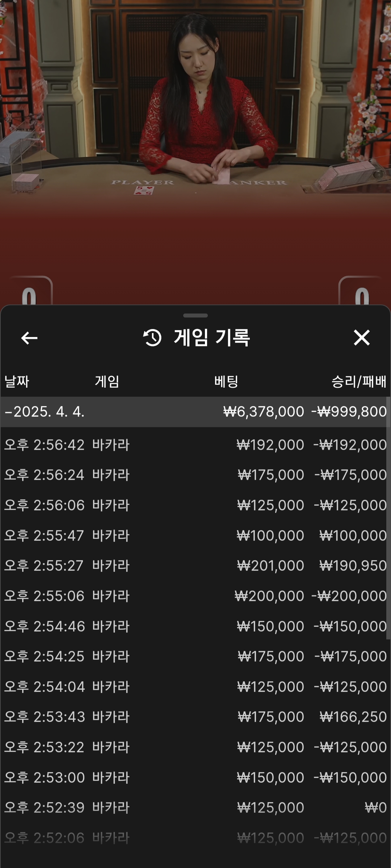Image resolution: width=391 pixels, height=868 pixels.
Task: Collapse the 2025. 4. 4. date group
Action: pos(44,412)
